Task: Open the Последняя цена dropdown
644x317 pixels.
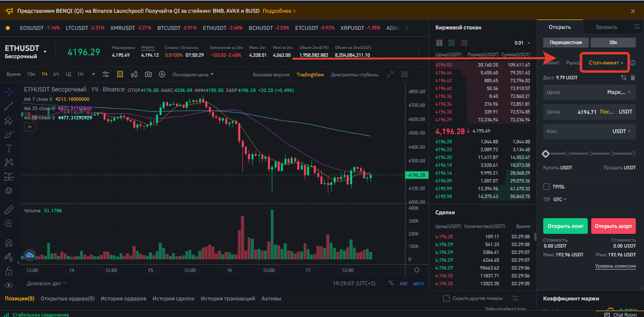Action: point(193,74)
